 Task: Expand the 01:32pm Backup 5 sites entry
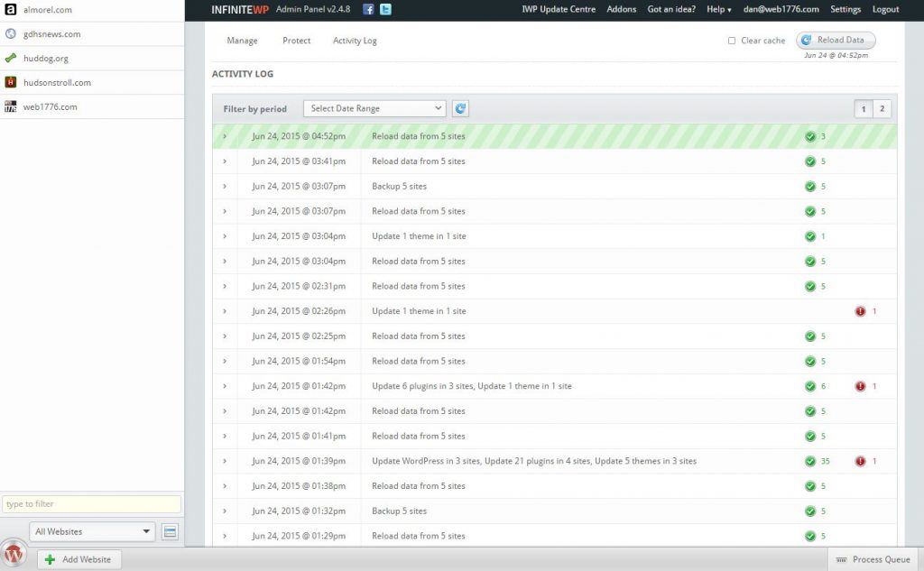coord(225,511)
